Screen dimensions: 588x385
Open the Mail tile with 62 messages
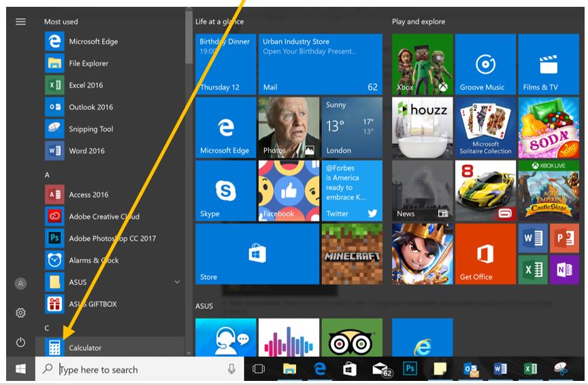click(321, 64)
